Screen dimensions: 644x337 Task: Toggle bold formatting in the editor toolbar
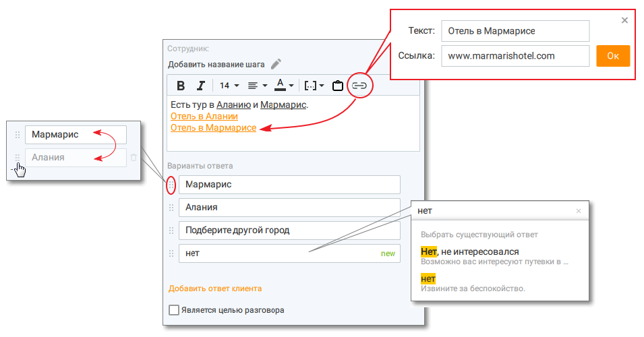click(x=180, y=86)
